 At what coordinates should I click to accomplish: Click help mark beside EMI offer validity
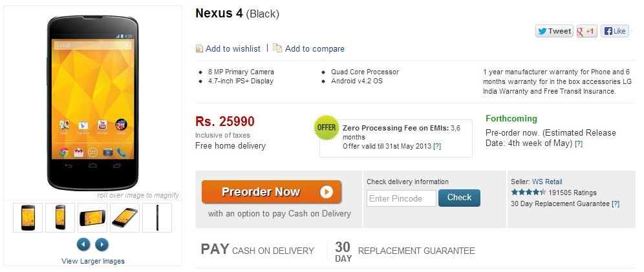[437, 147]
